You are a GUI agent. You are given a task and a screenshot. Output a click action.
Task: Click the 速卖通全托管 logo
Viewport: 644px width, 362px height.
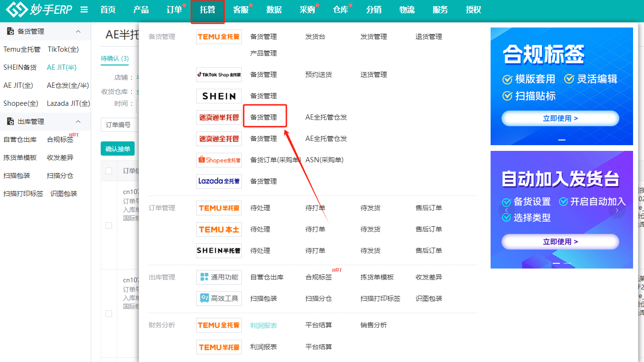tap(219, 139)
